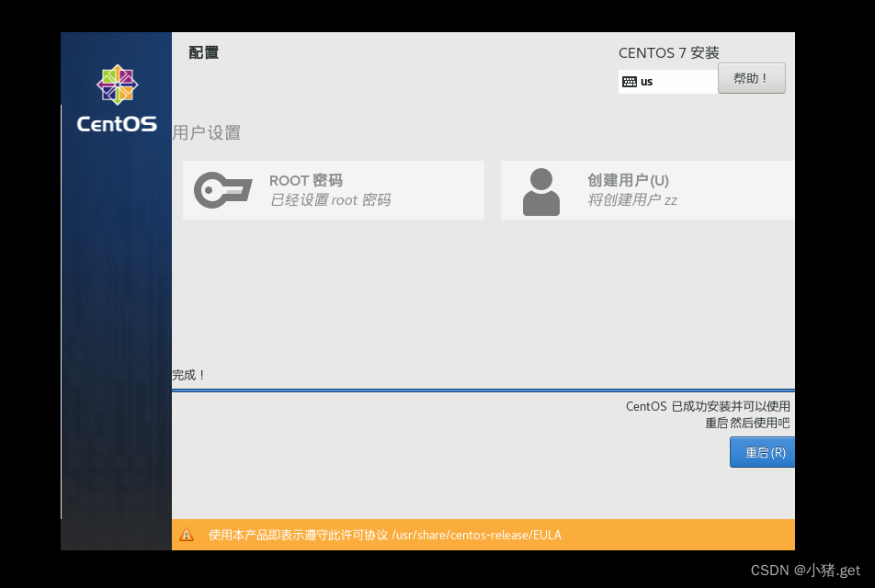The width and height of the screenshot is (875, 588).
Task: Click the keyboard layout icon
Action: click(x=630, y=82)
